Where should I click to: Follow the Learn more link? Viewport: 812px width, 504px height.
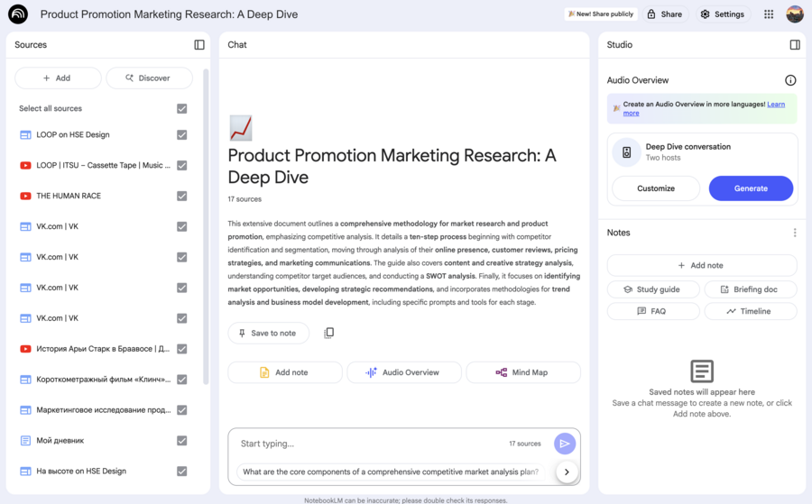click(x=775, y=105)
